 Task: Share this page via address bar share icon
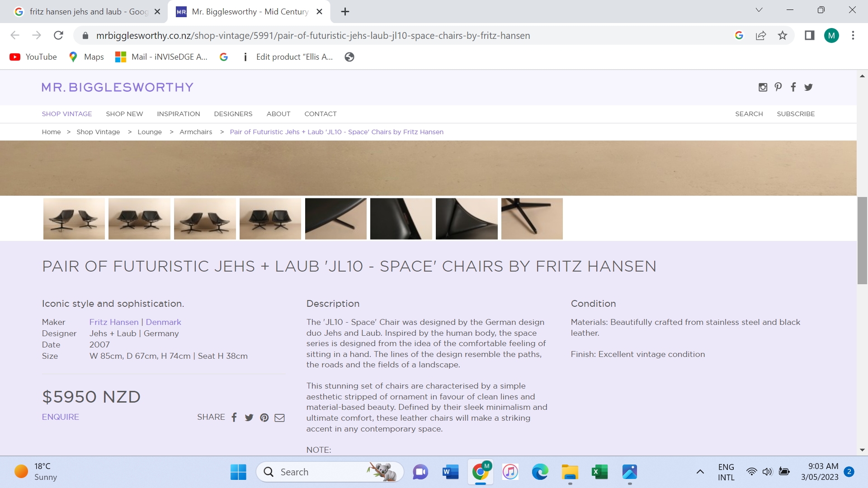click(x=761, y=35)
